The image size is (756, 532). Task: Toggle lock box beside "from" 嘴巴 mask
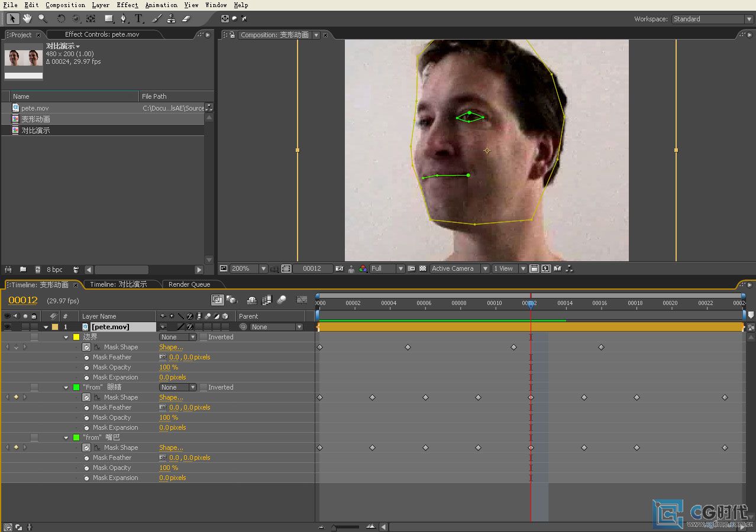click(x=34, y=437)
